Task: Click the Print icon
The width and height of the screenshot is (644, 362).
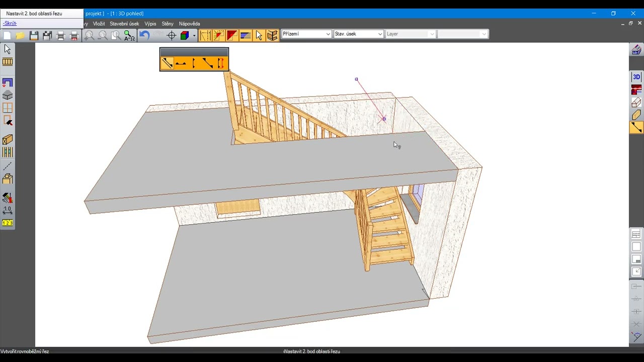Action: pyautogui.click(x=61, y=35)
